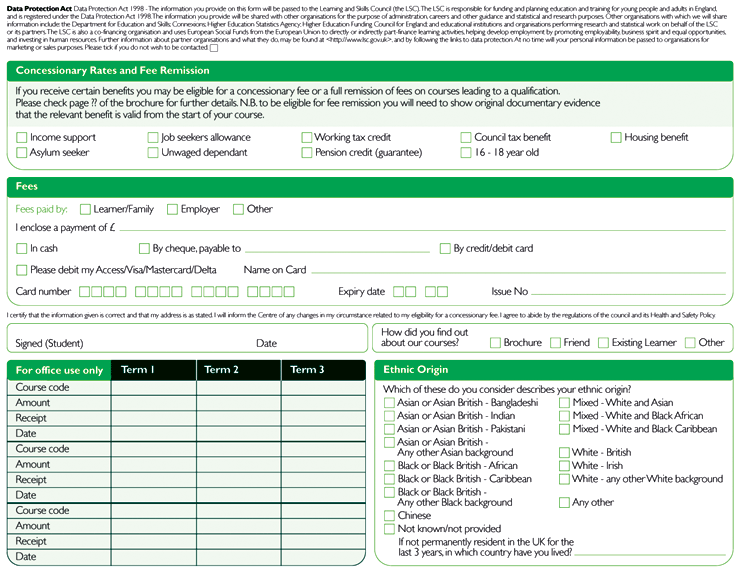
Task: Tick Any other Asian background box
Action: (389, 442)
